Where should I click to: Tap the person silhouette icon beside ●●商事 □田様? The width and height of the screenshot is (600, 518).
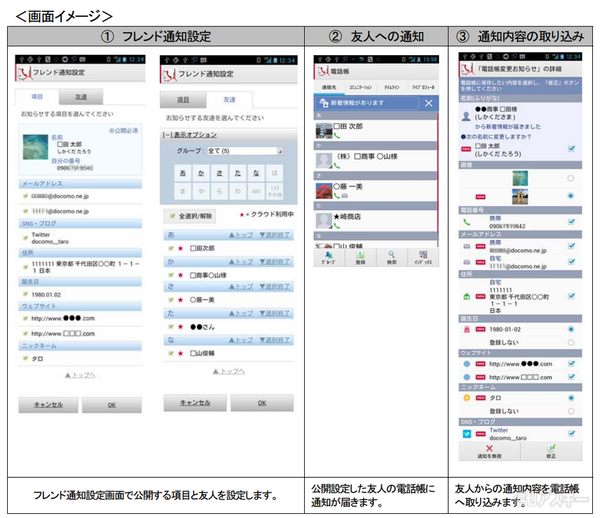click(x=466, y=116)
